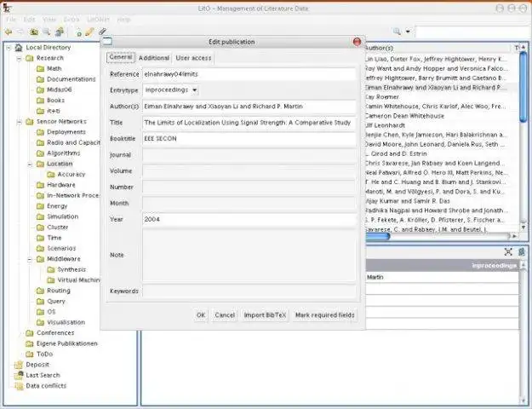Click the top-right search input field

pyautogui.click(x=472, y=32)
